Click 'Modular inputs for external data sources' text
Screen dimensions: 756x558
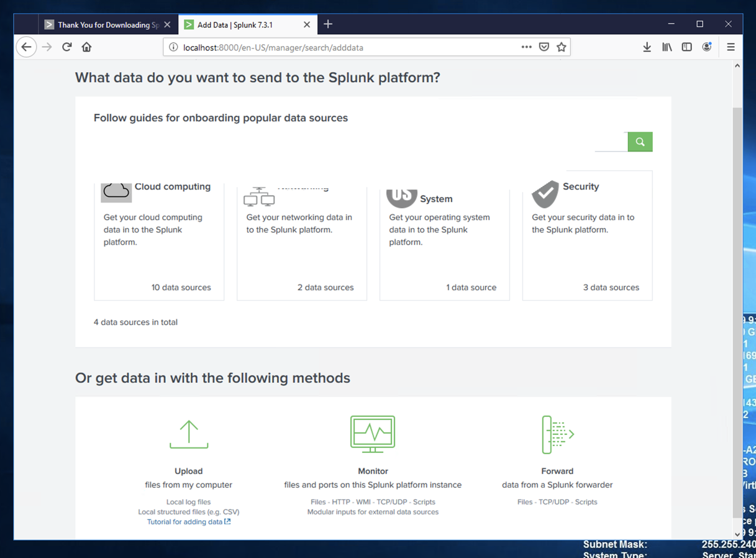click(373, 512)
